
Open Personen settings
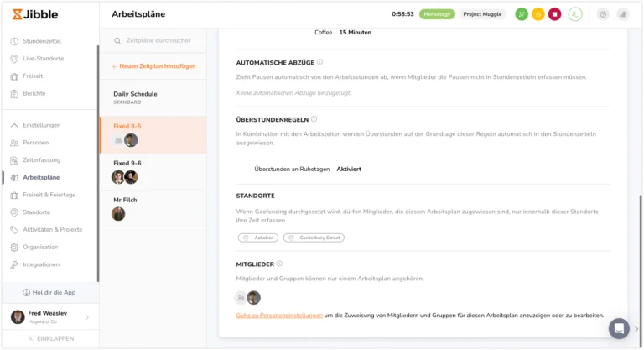pos(36,143)
